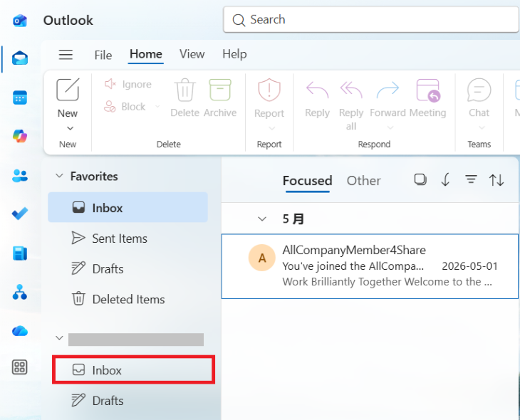The width and height of the screenshot is (520, 420).
Task: Open the Calendar app in sidebar
Action: pos(20,98)
